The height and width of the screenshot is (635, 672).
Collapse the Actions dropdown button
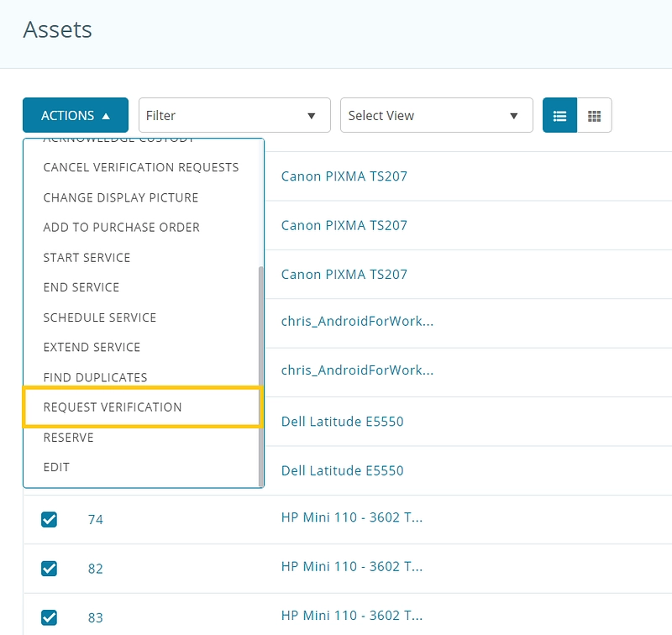[76, 116]
